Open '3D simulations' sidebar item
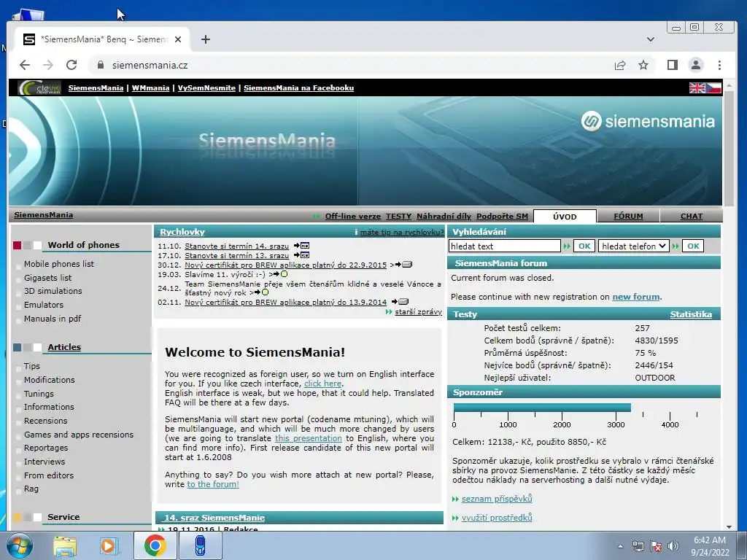747x560 pixels. pyautogui.click(x=53, y=291)
